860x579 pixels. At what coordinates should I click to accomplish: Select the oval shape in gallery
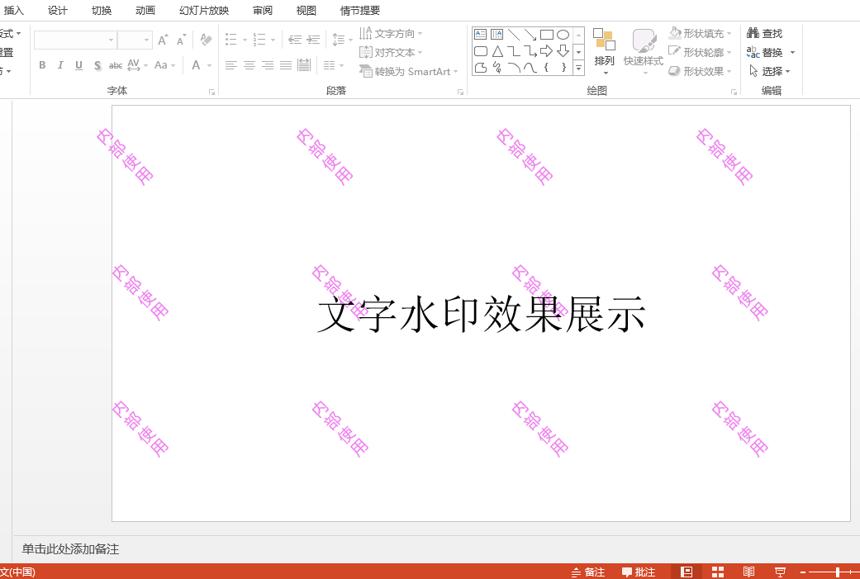[x=563, y=35]
